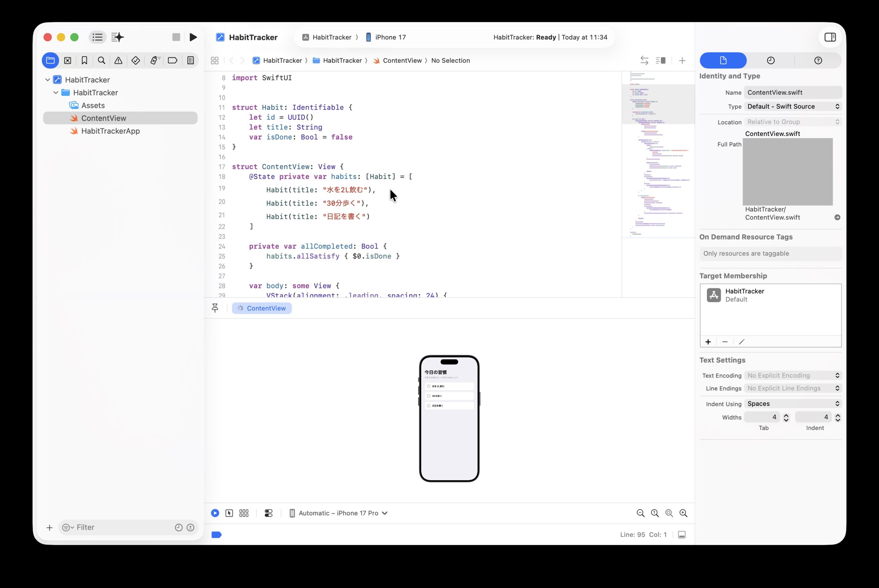Open the Bookmark navigator
Image resolution: width=879 pixels, height=588 pixels.
pos(84,60)
